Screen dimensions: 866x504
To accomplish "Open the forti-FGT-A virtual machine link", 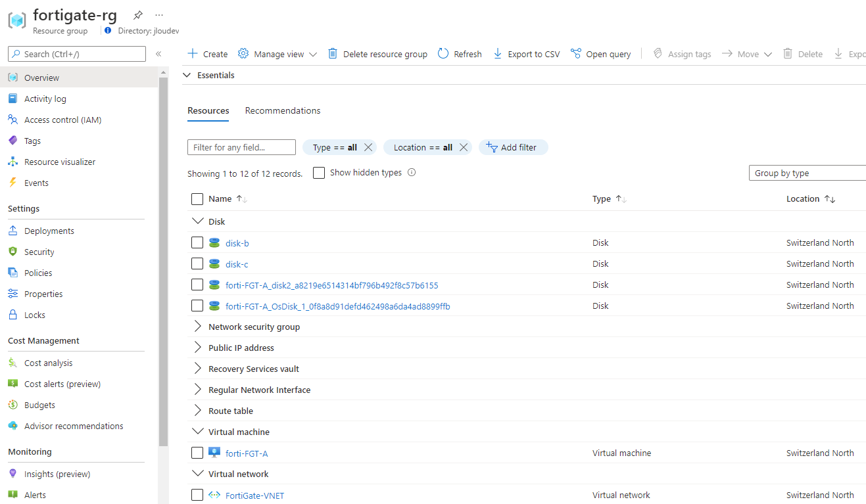I will point(247,453).
